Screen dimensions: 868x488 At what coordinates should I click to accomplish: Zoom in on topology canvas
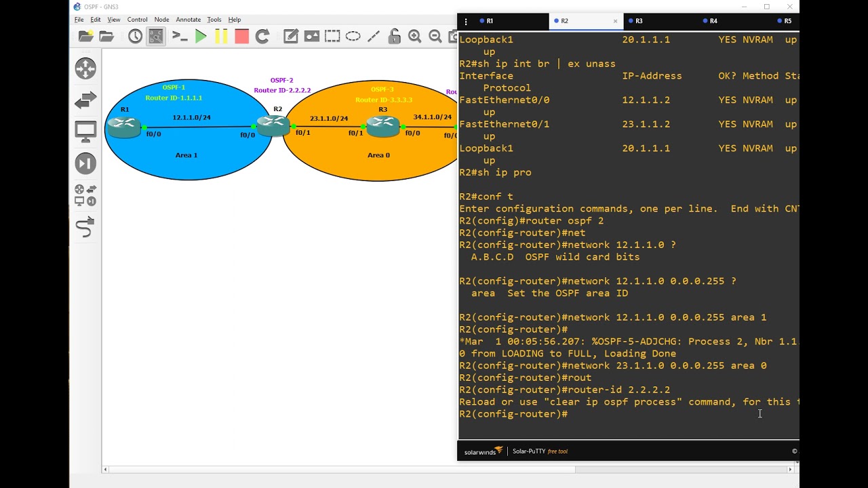tap(415, 37)
